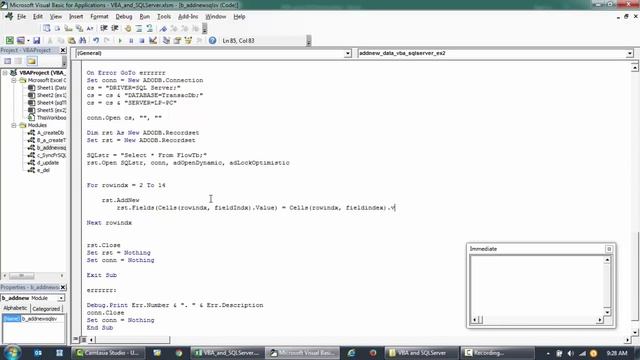Select the c_SyncFrSQL module

pos(47,155)
